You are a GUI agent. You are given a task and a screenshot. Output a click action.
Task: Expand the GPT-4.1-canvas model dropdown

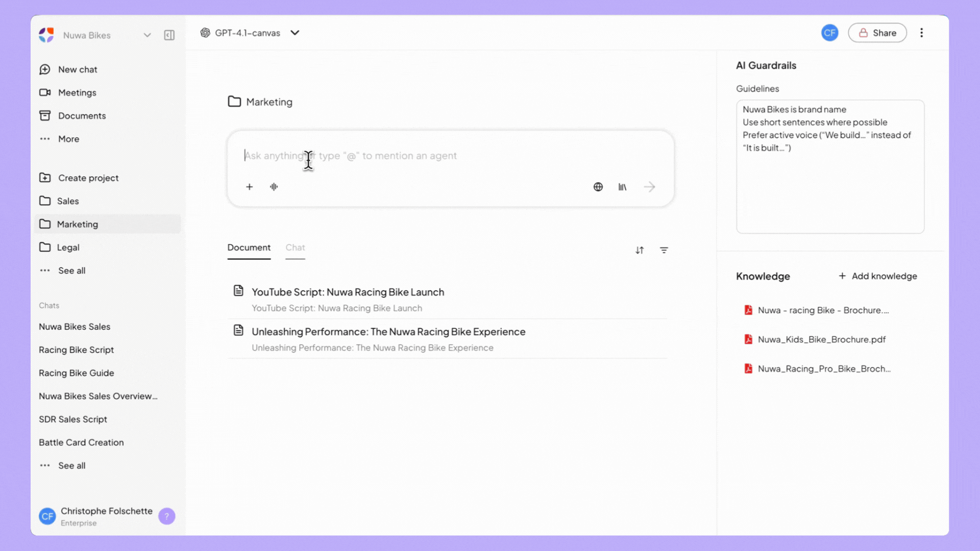coord(295,33)
